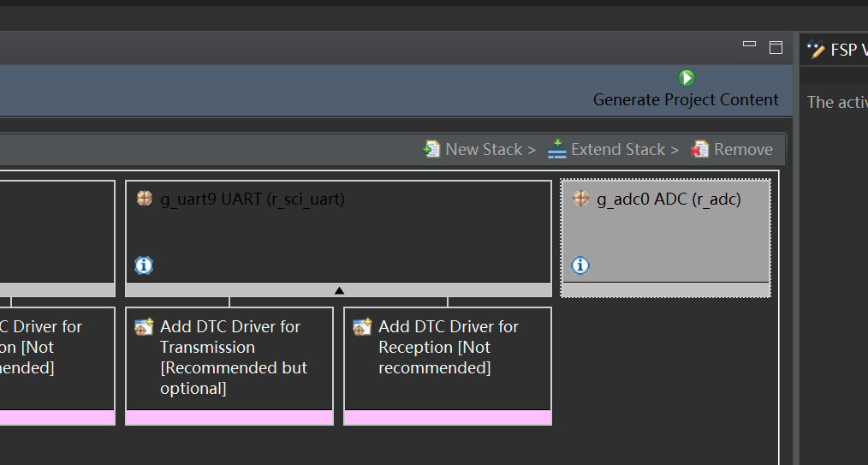Click the pink bar under Transmission DTC block

click(x=229, y=417)
